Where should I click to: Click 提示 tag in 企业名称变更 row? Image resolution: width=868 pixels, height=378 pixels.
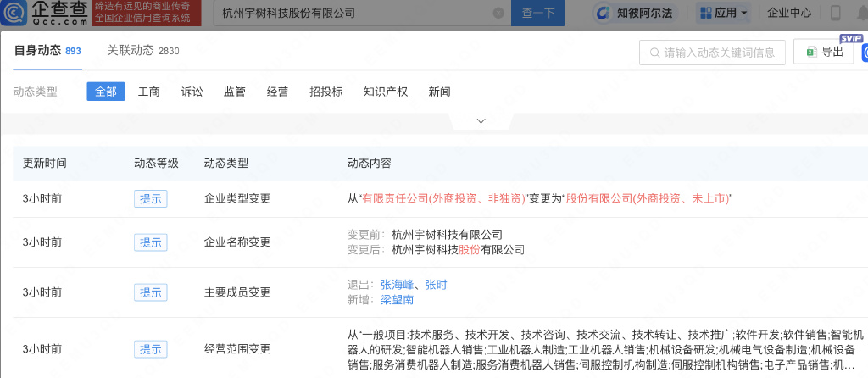tap(151, 242)
